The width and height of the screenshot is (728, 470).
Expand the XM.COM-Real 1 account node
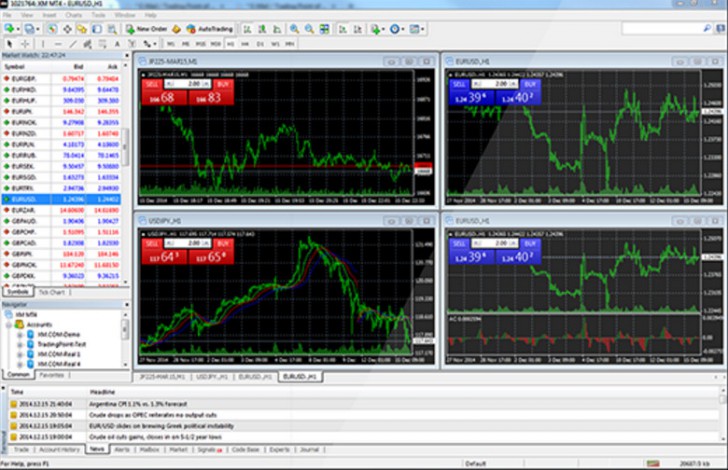coord(20,354)
